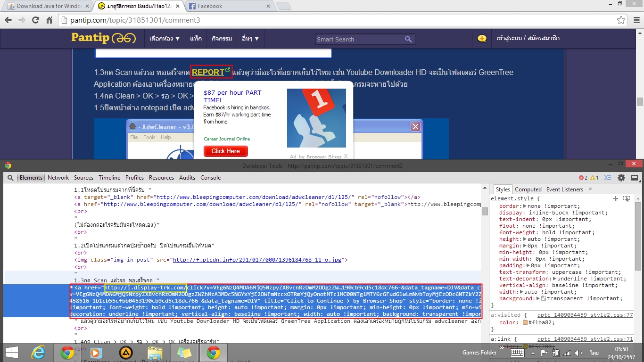
Task: Switch to the Facebook browser tab
Action: pos(229,6)
